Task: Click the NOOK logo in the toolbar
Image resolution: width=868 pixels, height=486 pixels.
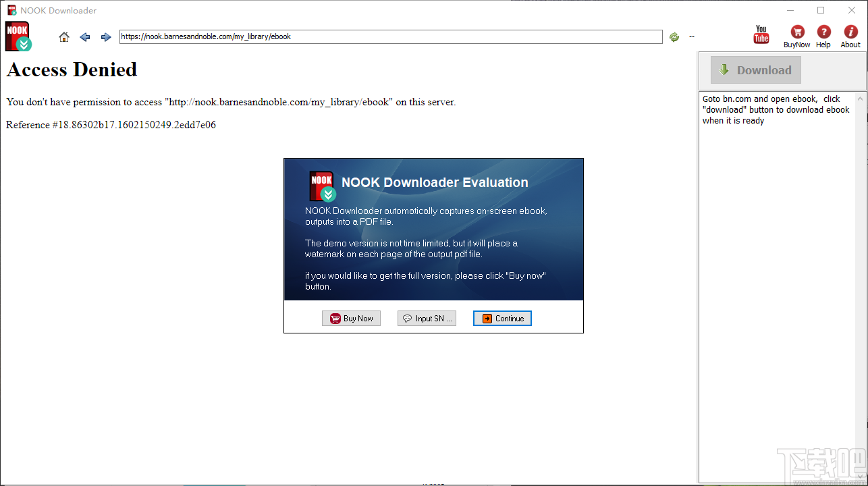Action: 18,36
